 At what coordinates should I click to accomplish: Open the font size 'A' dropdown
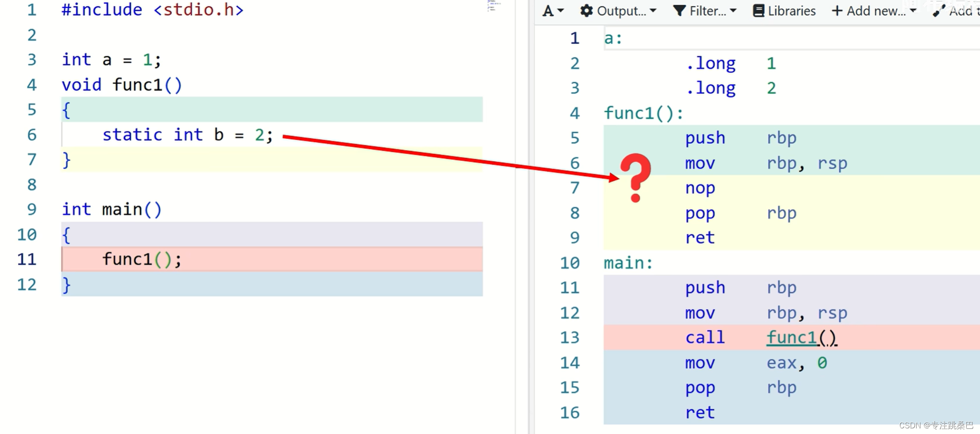(x=552, y=11)
